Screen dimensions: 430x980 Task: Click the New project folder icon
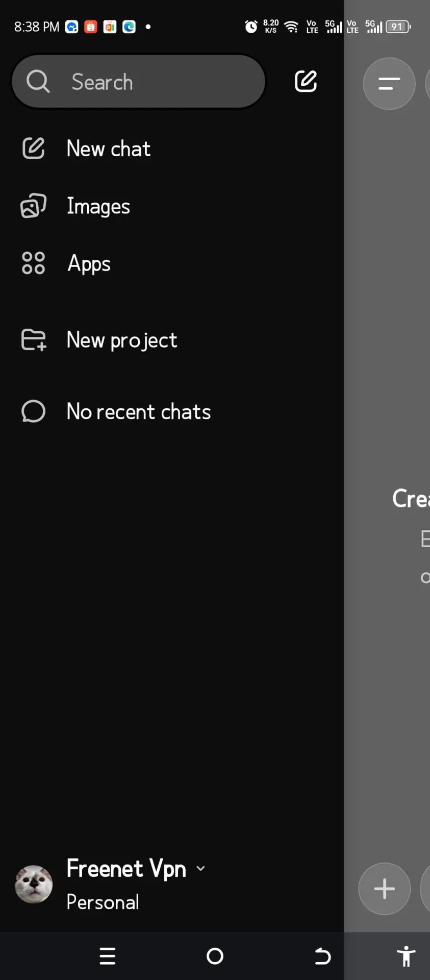(34, 340)
